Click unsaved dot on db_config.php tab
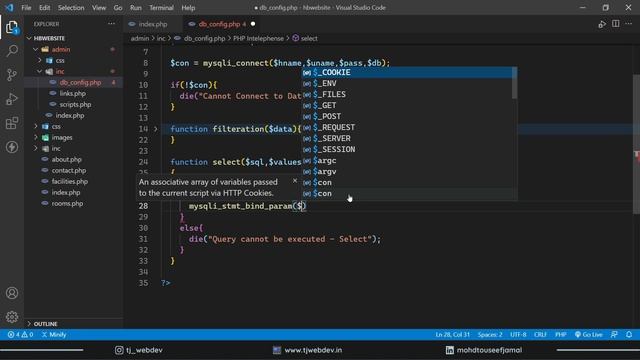Viewport: 640px width, 360px height. (x=253, y=24)
